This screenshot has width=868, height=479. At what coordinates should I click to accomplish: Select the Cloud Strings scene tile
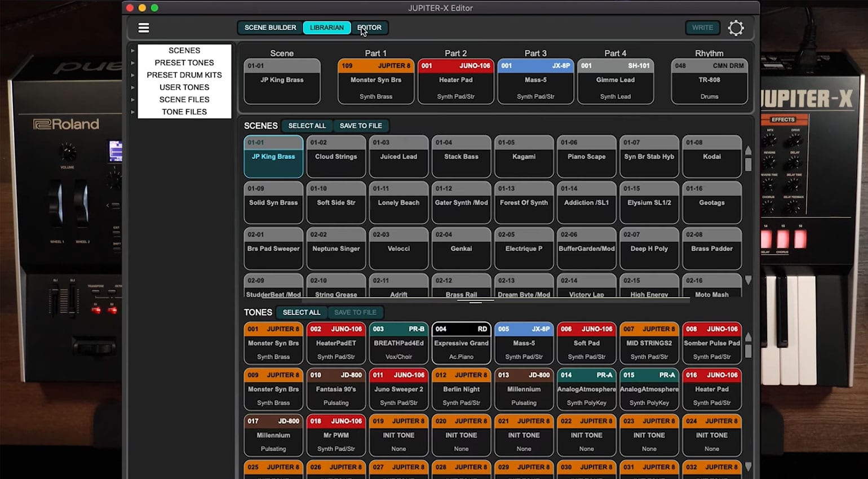[336, 157]
